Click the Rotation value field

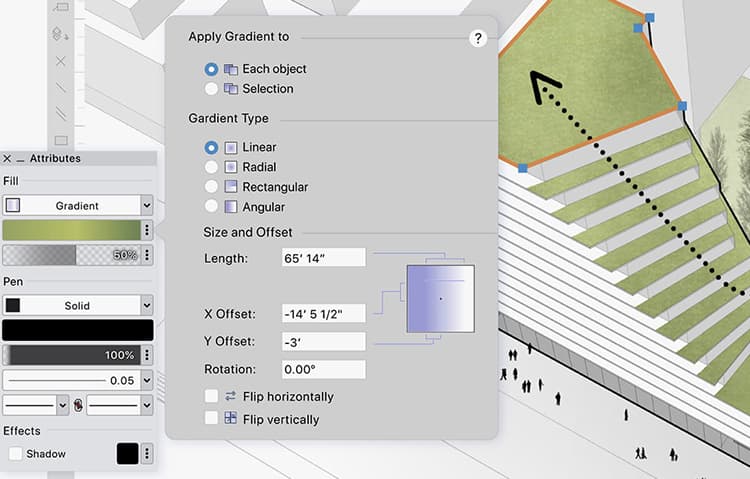324,369
